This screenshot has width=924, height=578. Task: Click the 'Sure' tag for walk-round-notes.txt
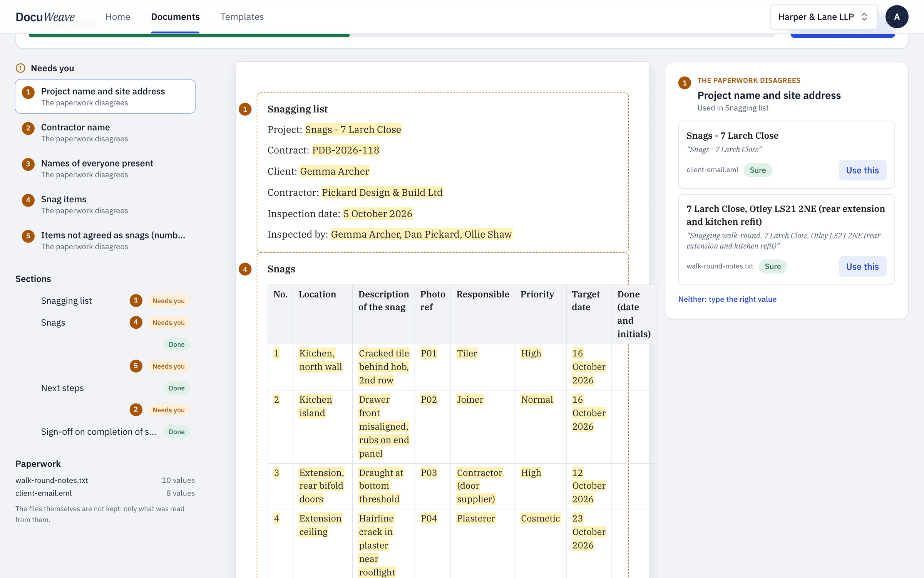point(773,266)
